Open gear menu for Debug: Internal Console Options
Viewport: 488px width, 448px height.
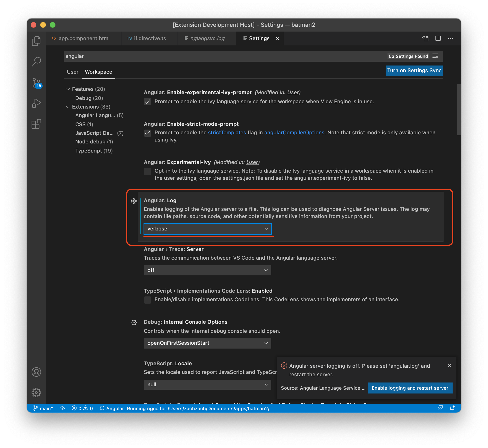[x=134, y=322]
